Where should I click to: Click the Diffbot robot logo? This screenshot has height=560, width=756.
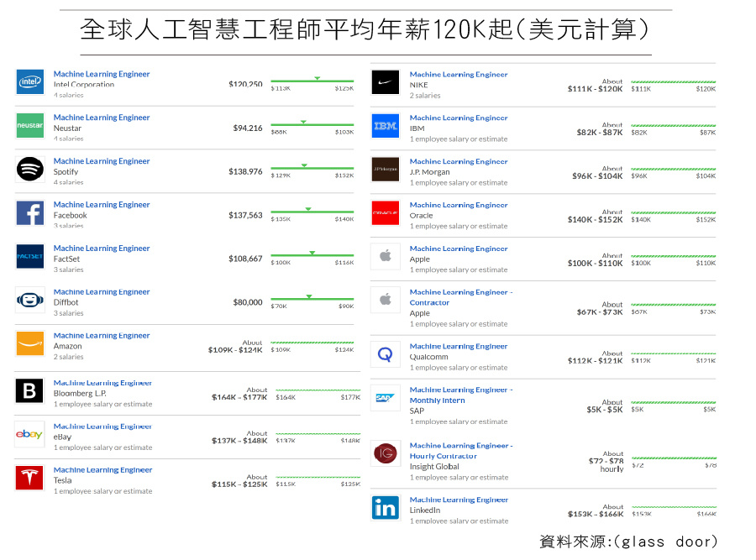pos(30,301)
